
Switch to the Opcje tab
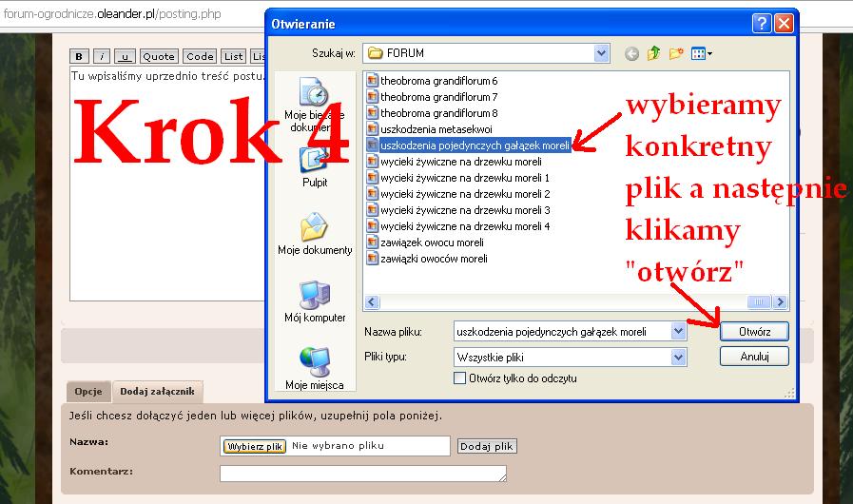pyautogui.click(x=88, y=392)
